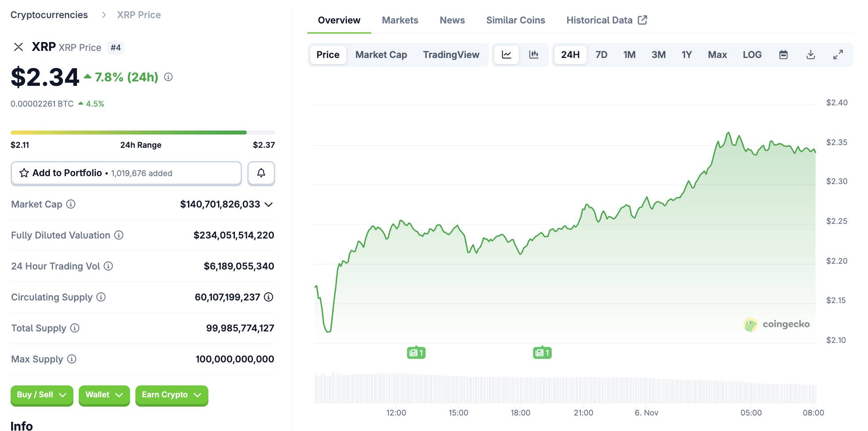
Task: Click the Buy / Sell button
Action: 42,395
